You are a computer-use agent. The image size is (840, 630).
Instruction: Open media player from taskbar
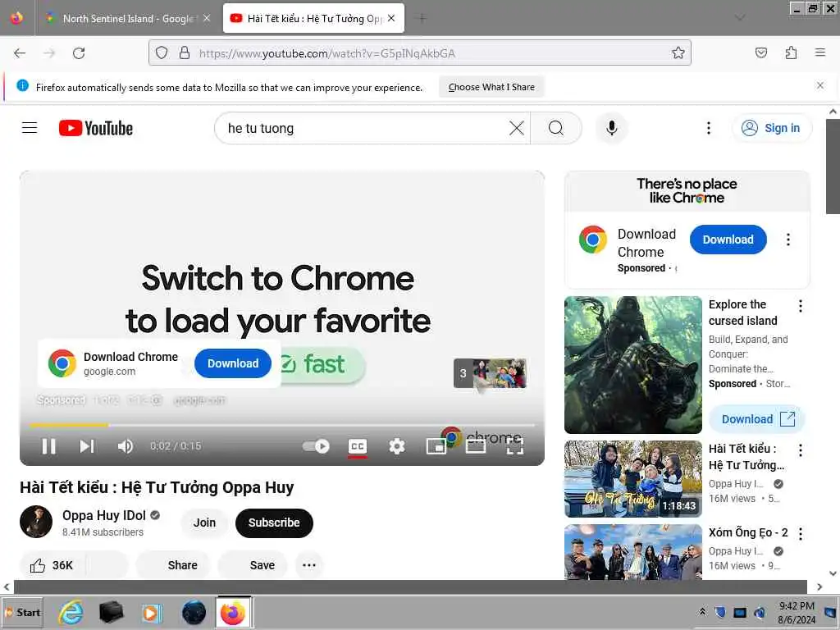(151, 613)
